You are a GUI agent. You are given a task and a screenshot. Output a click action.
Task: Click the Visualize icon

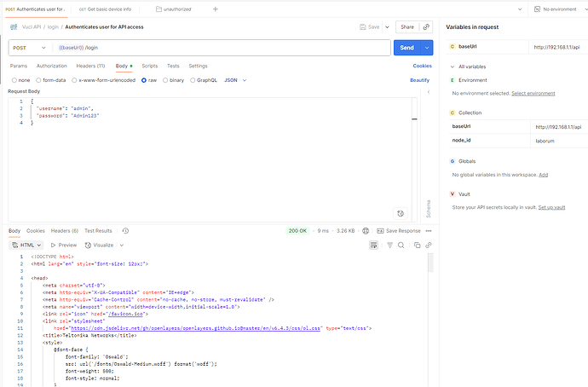(x=88, y=245)
